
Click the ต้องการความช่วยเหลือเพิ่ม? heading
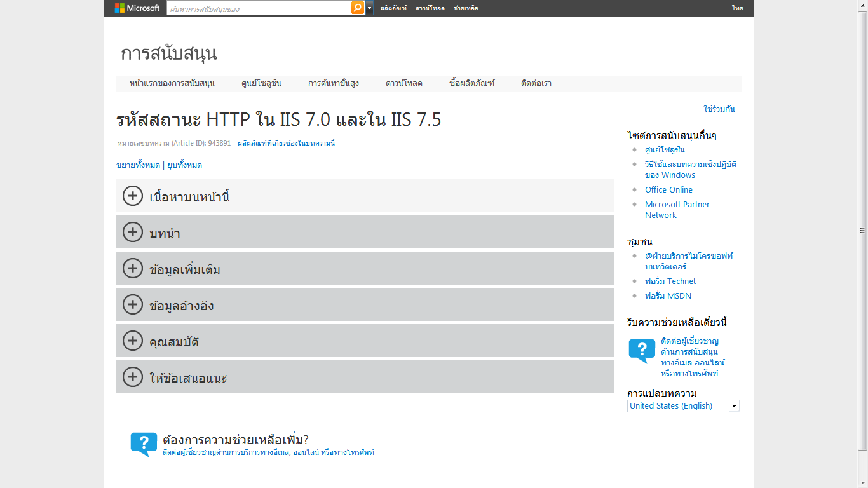click(236, 440)
